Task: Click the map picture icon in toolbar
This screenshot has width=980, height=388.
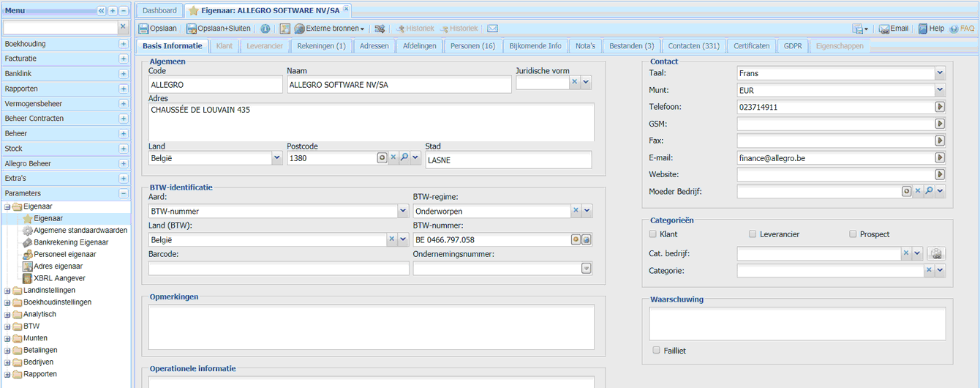Action: 285,29
